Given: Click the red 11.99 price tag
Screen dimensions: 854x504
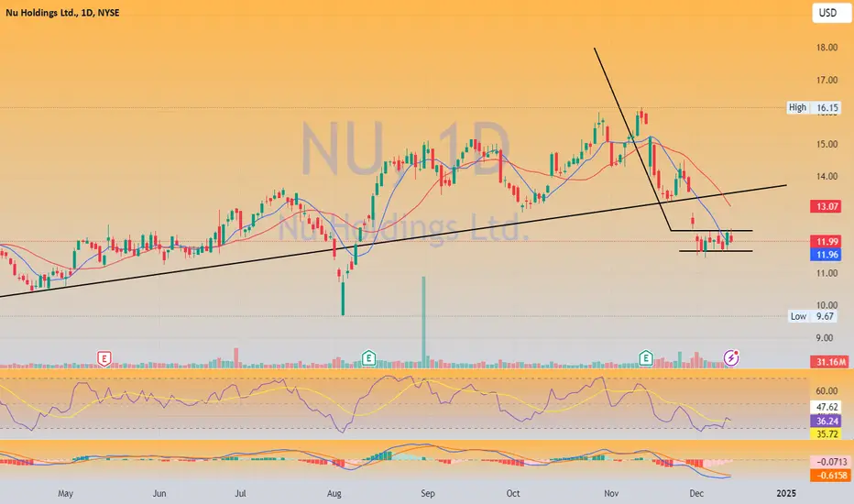Looking at the screenshot, I should (x=827, y=241).
